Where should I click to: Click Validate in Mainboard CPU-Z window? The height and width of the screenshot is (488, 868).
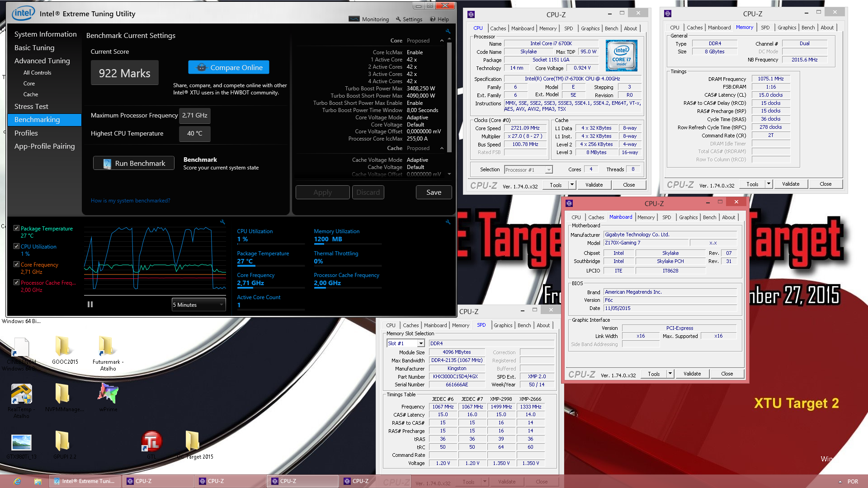coord(692,374)
